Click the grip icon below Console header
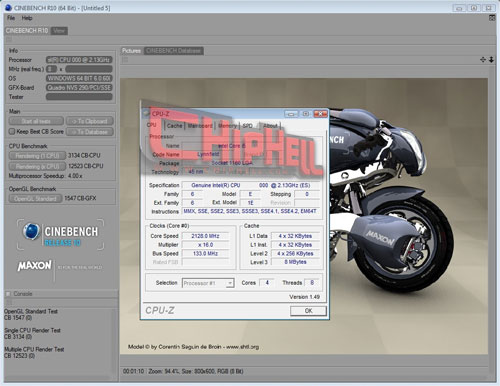The image size is (500, 386). click(9, 302)
